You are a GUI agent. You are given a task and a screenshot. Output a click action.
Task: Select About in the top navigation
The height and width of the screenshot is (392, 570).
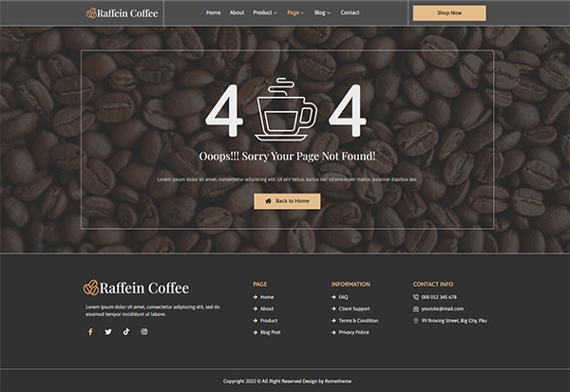237,13
